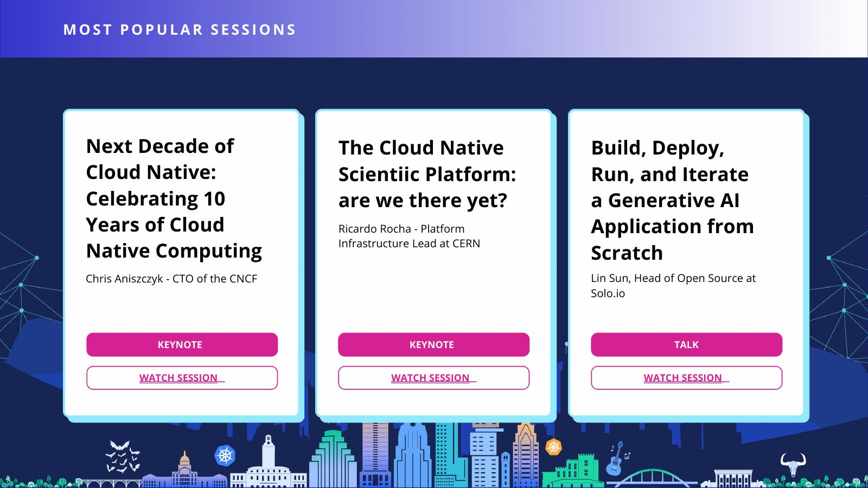Click KEYNOTE tag on Ricardo Rocha card
Viewport: 868px width, 488px height.
click(x=433, y=345)
